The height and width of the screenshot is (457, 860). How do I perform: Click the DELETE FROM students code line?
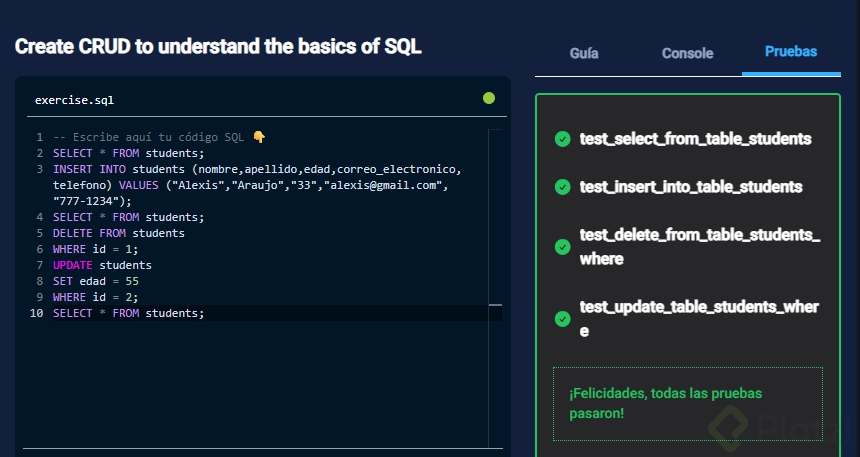118,233
